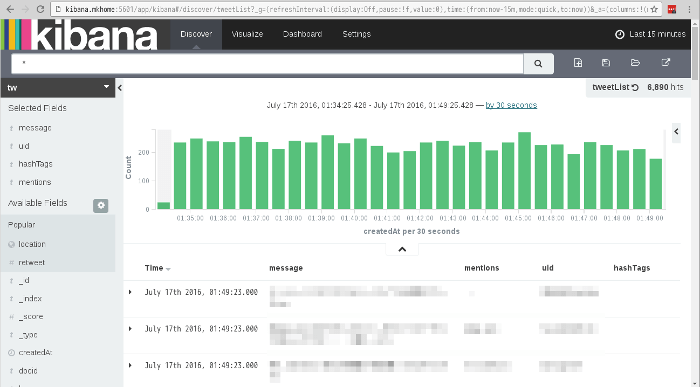Click the Share Search icon
Screen dimensions: 700x387
coord(666,63)
